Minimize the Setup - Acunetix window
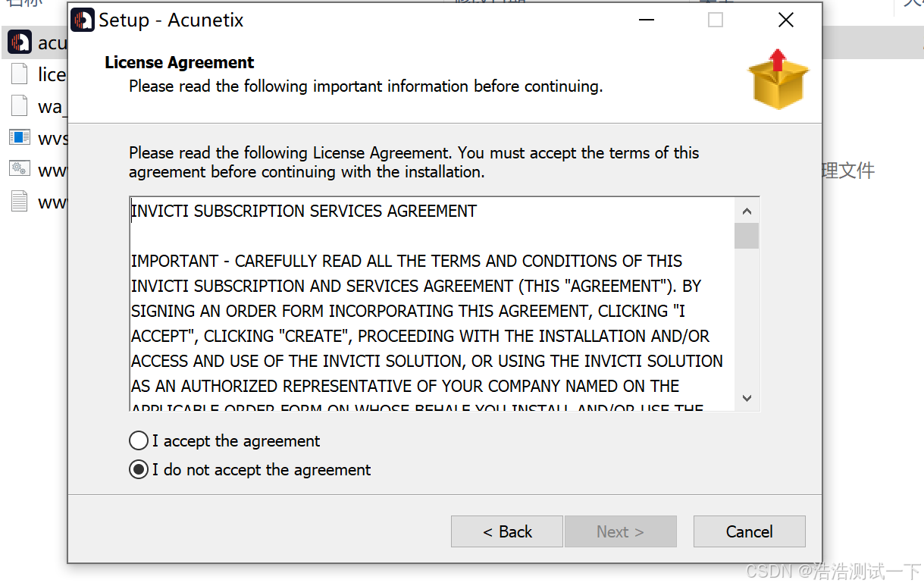The image size is (924, 586). point(646,20)
